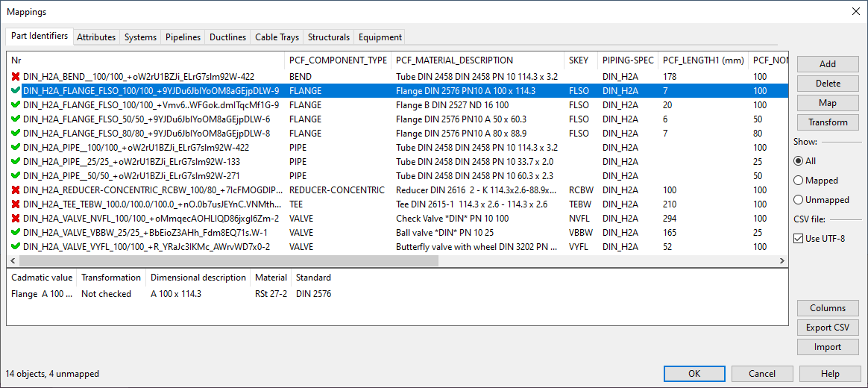Click green checkmark on PIPE_25/25 row
The width and height of the screenshot is (868, 388).
16,162
